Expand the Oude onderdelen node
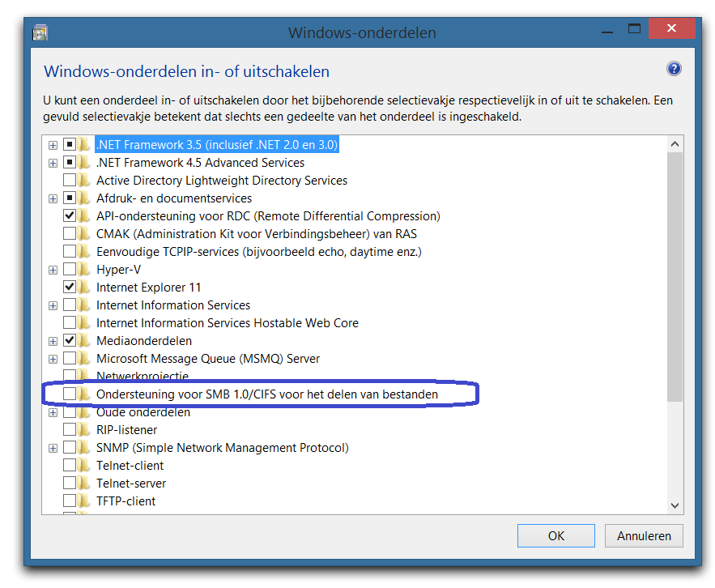Screen dimensions: 715x588 click(53, 413)
